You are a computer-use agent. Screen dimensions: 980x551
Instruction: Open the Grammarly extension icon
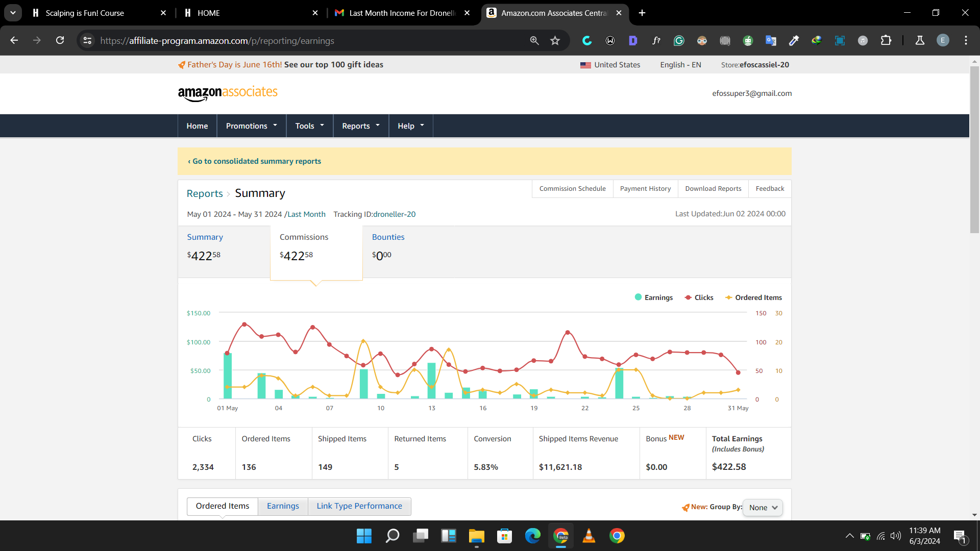pyautogui.click(x=679, y=40)
